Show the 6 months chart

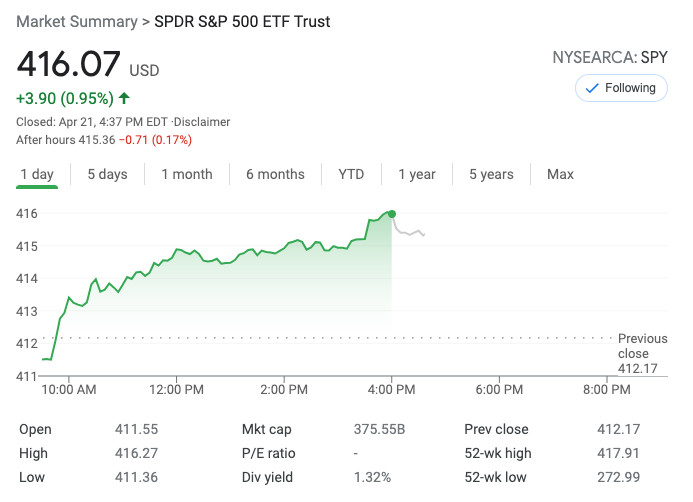click(x=275, y=174)
